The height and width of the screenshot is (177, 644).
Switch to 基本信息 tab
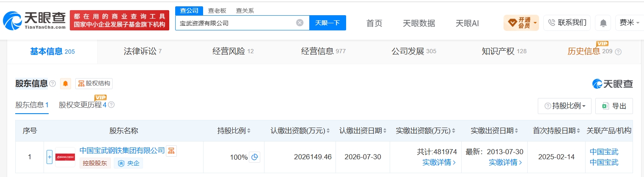(x=52, y=52)
